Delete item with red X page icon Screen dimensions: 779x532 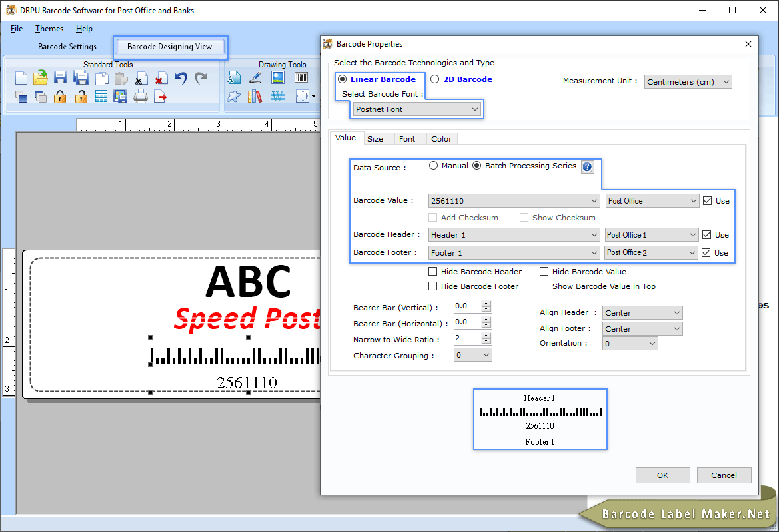[161, 79]
